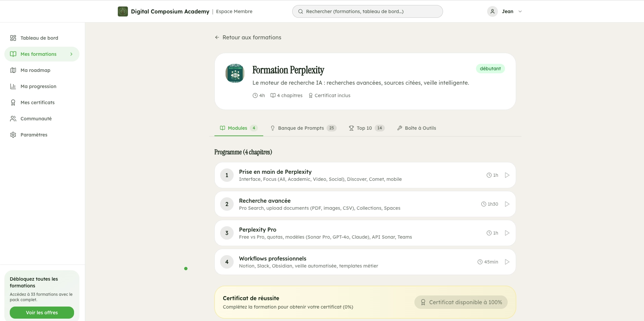Open Mes certificats badge icon

[x=13, y=102]
